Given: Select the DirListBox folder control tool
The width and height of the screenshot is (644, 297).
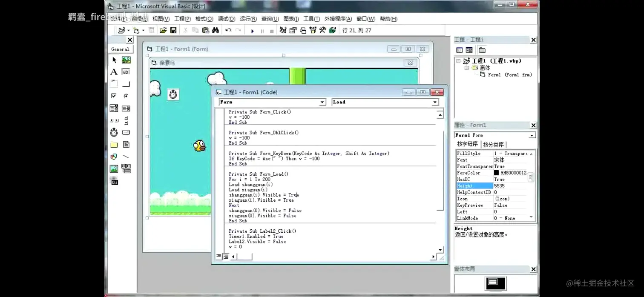Looking at the screenshot, I should (x=114, y=145).
